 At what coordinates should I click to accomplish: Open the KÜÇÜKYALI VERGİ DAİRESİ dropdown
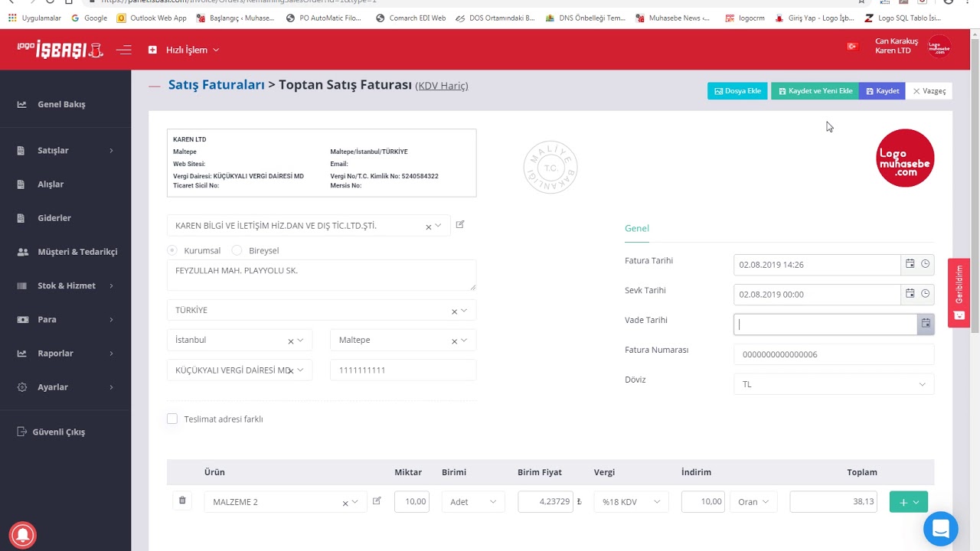pyautogui.click(x=300, y=370)
